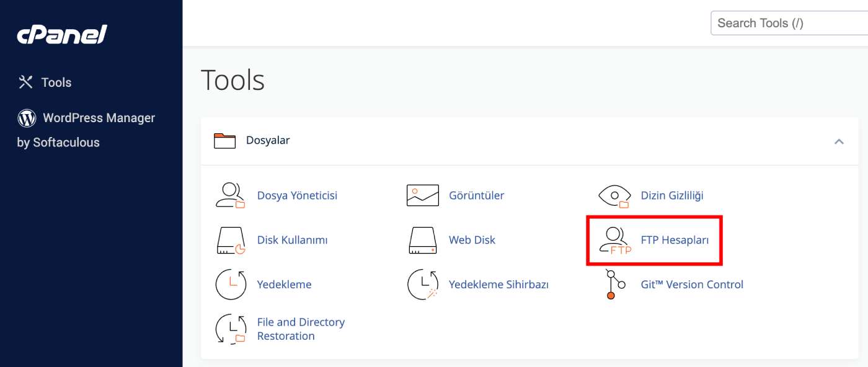868x367 pixels.
Task: Click the File and Directory Restoration icon
Action: 231,329
